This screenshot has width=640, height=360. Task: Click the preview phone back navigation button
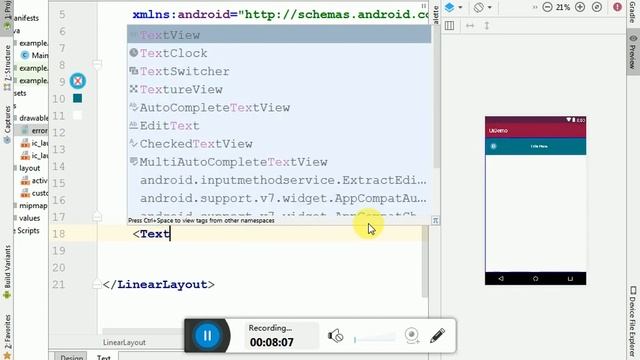pyautogui.click(x=501, y=278)
